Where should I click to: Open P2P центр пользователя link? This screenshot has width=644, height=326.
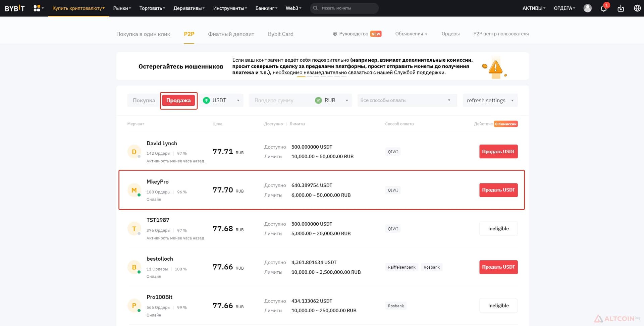501,34
